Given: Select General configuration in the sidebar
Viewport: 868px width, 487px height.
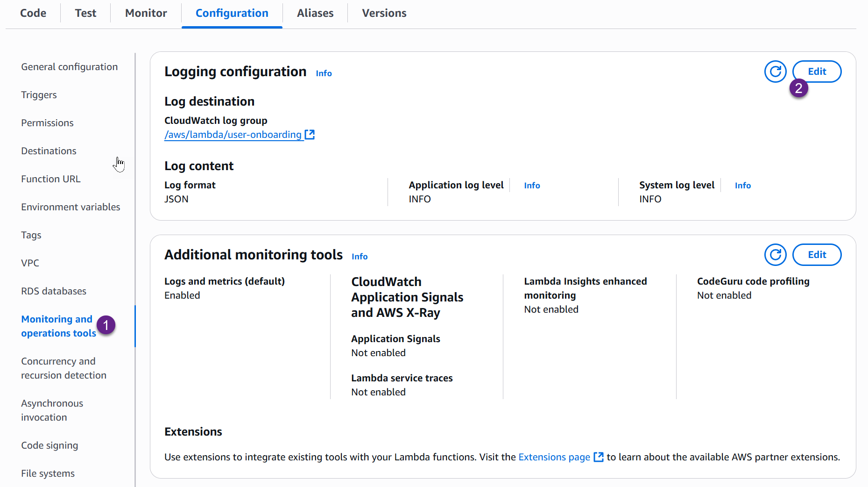Looking at the screenshot, I should (69, 66).
